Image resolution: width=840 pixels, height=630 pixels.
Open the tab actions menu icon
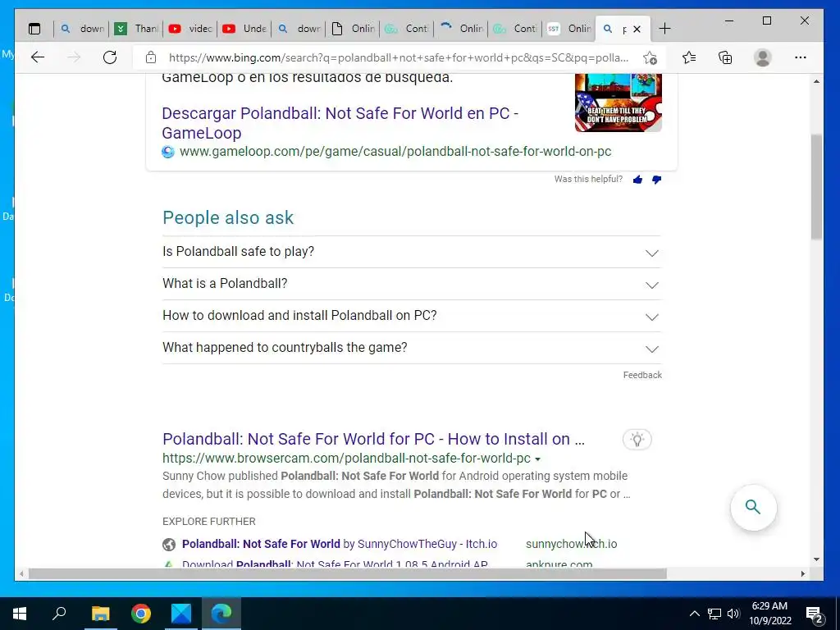pos(34,29)
